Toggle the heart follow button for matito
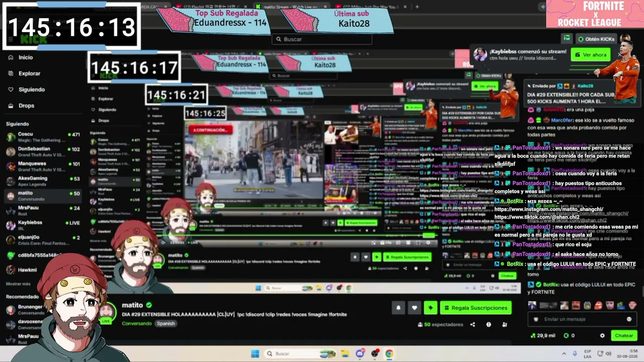Screen dimensions: 644x362 pyautogui.click(x=415, y=308)
